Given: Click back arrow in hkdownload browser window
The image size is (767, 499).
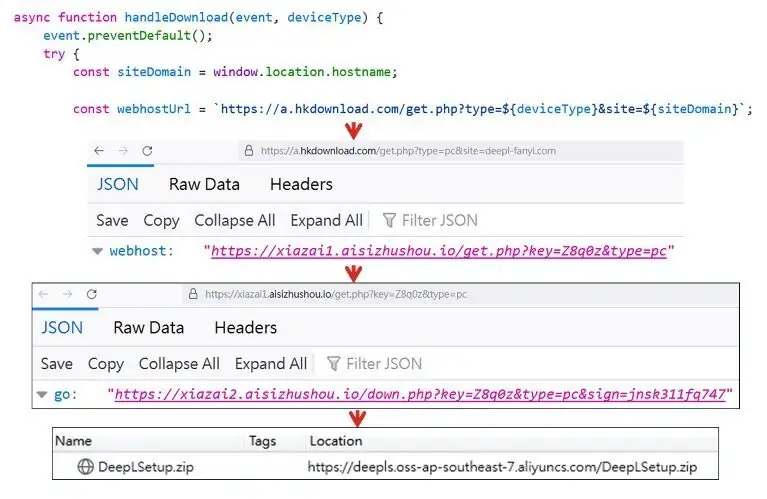Looking at the screenshot, I should (99, 151).
